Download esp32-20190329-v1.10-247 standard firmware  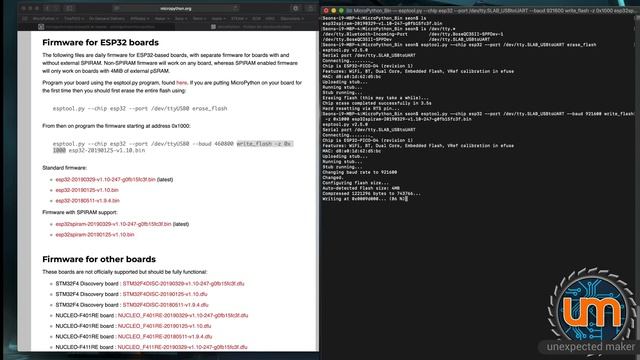(x=105, y=179)
